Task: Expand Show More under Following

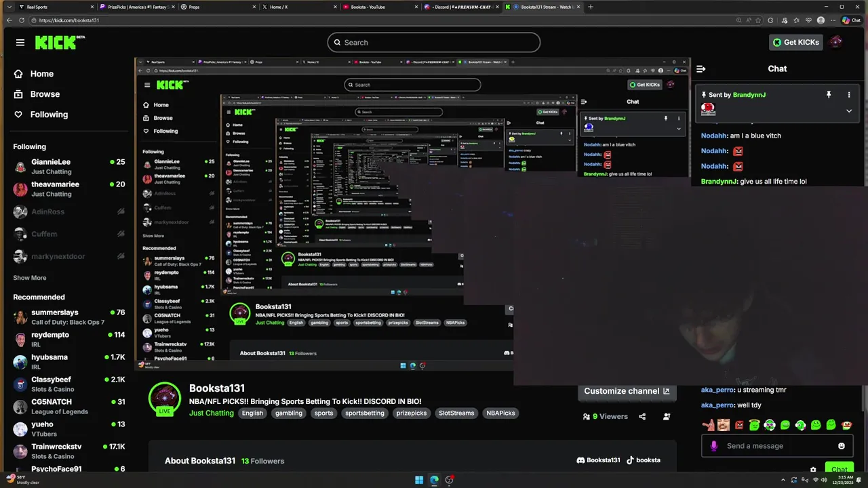Action: click(30, 278)
